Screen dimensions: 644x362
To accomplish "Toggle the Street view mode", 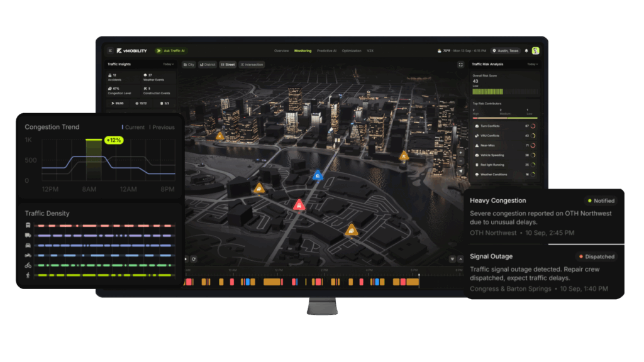I will (228, 65).
